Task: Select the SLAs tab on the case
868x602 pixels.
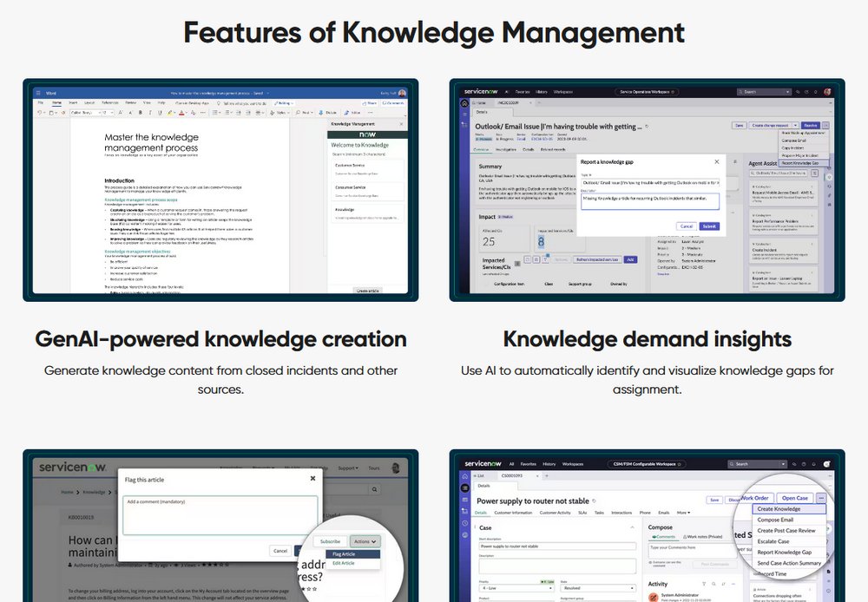Action: [582, 513]
